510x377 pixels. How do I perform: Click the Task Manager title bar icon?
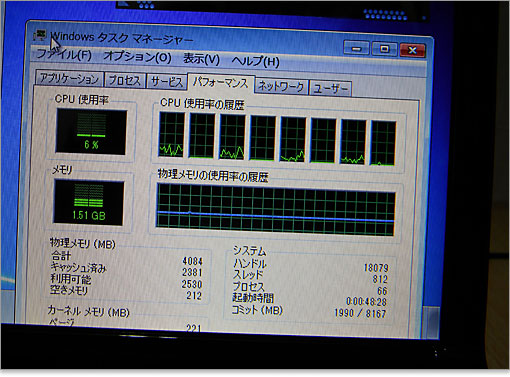point(40,35)
